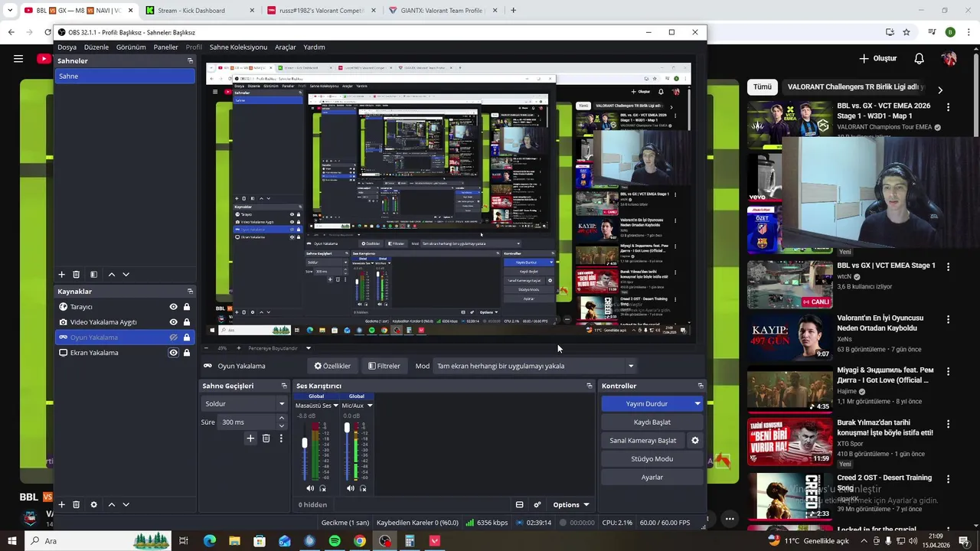The height and width of the screenshot is (551, 980).
Task: Toggle Masaüstü Ses monitoring headphone icon
Action: pos(322,488)
